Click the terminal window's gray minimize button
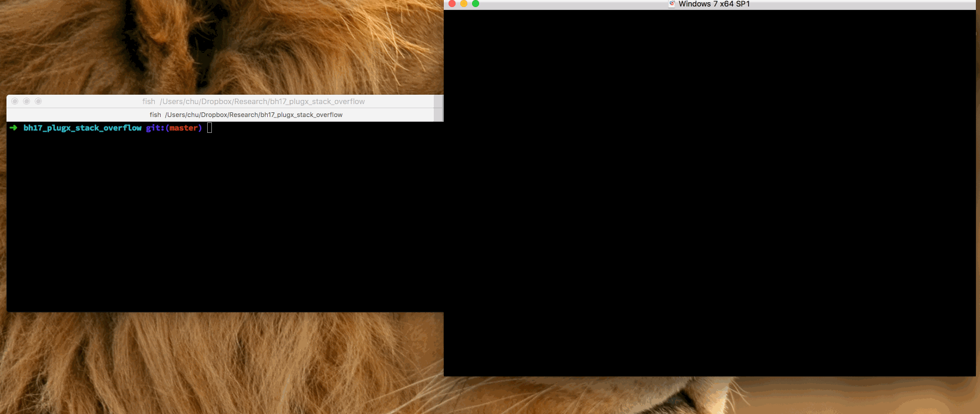This screenshot has height=414, width=980. (x=26, y=101)
